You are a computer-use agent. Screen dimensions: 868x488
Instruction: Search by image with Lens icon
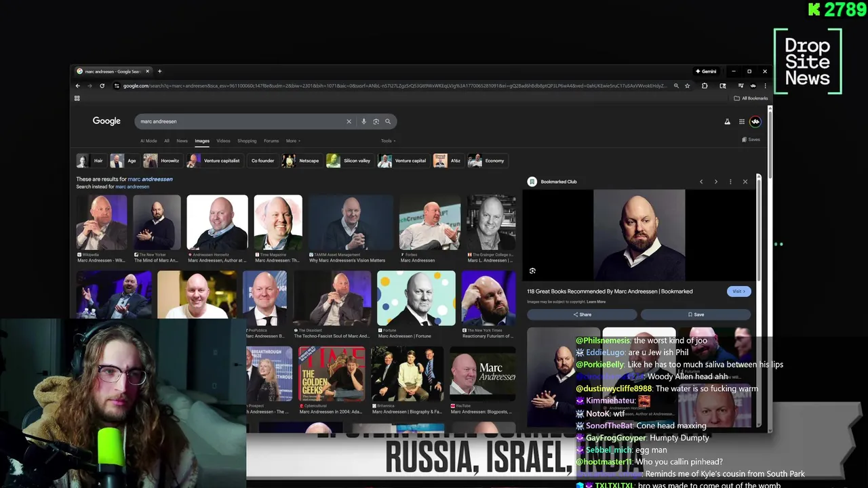(x=376, y=121)
